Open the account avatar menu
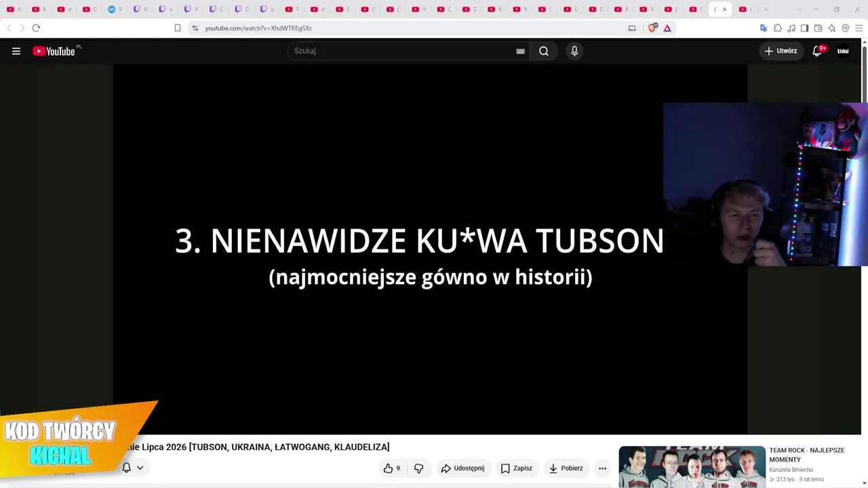This screenshot has height=488, width=868. click(x=843, y=51)
